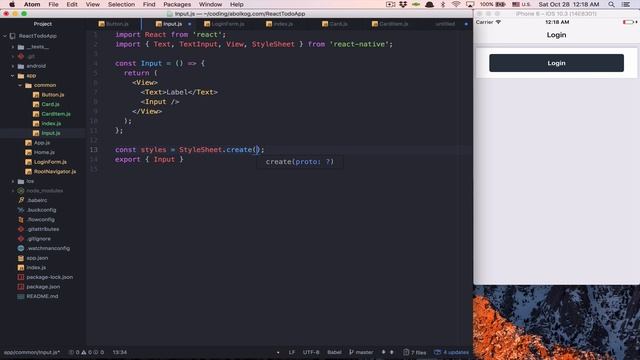
Task: Click AirPlay display icon in menu bar
Action: (x=470, y=4)
